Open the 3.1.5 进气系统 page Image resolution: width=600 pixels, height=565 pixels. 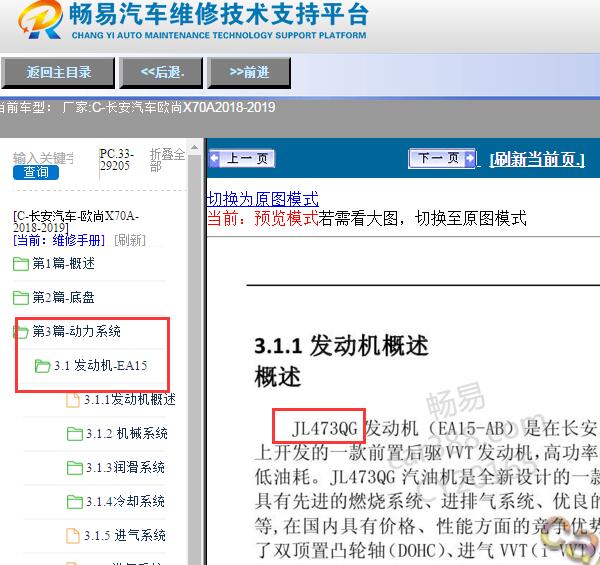[125, 536]
